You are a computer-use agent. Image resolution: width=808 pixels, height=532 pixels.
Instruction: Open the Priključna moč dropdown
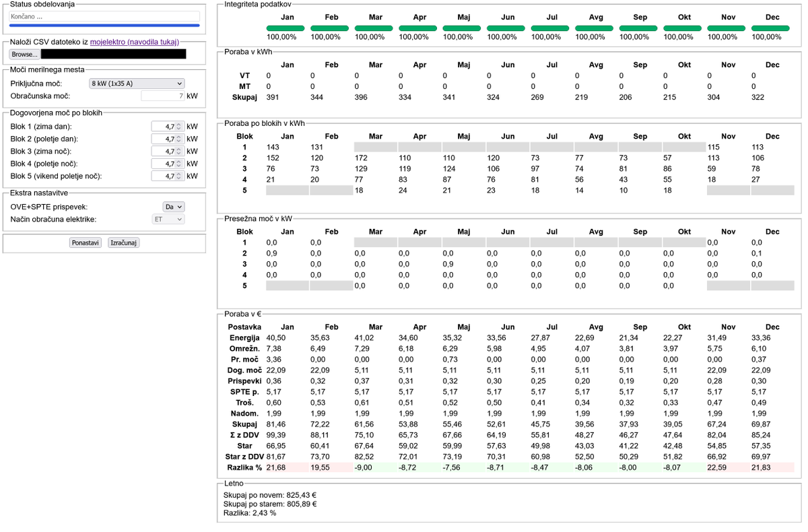(137, 84)
